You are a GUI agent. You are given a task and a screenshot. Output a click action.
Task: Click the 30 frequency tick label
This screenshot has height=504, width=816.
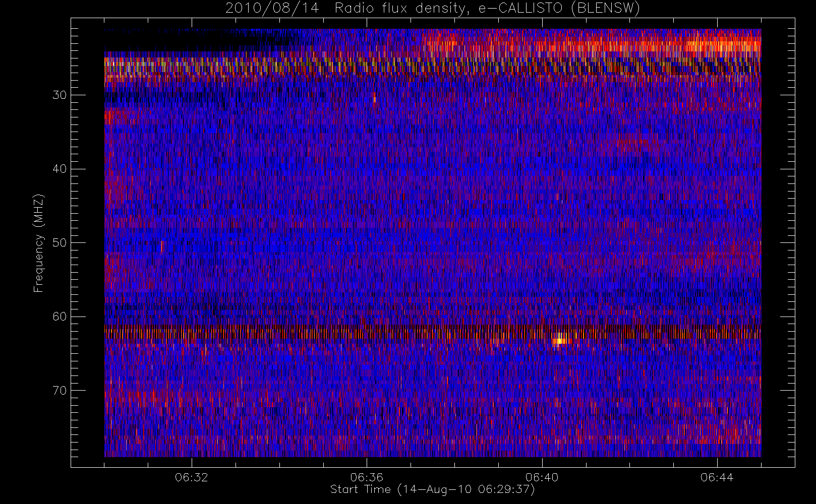click(x=60, y=95)
